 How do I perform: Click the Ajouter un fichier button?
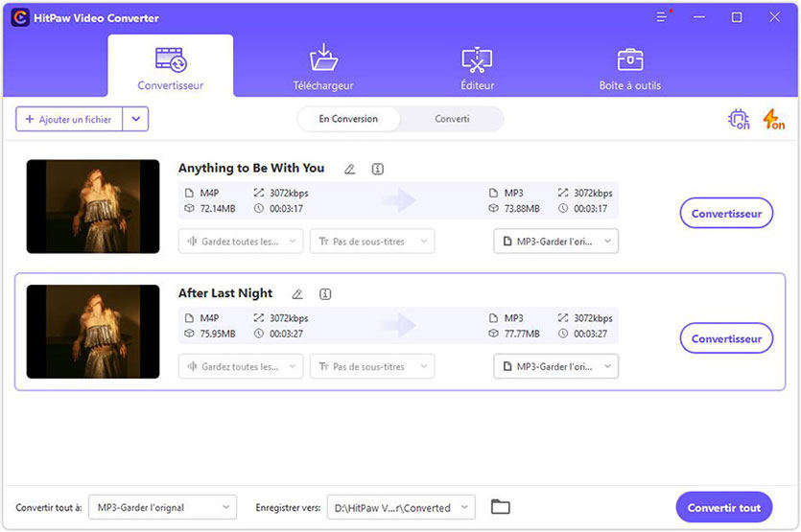coord(69,119)
